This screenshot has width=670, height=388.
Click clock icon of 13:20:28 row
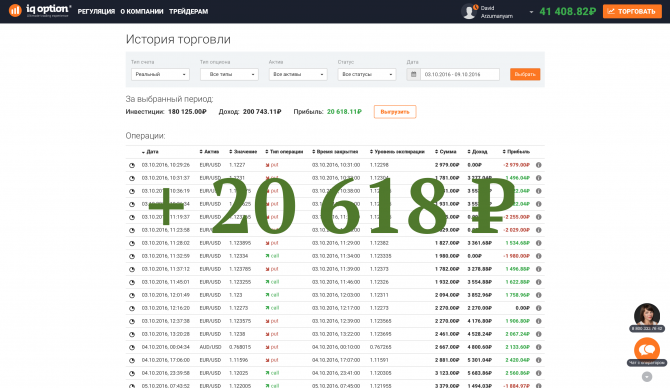pyautogui.click(x=132, y=334)
